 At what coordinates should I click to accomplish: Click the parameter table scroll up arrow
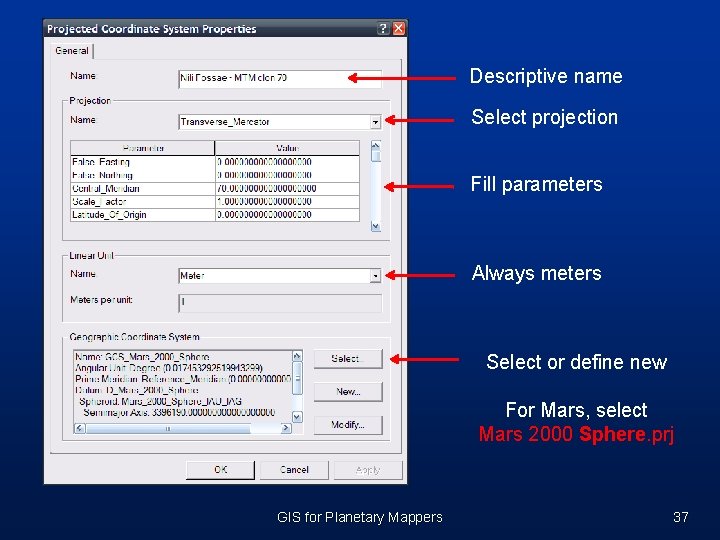pyautogui.click(x=376, y=146)
